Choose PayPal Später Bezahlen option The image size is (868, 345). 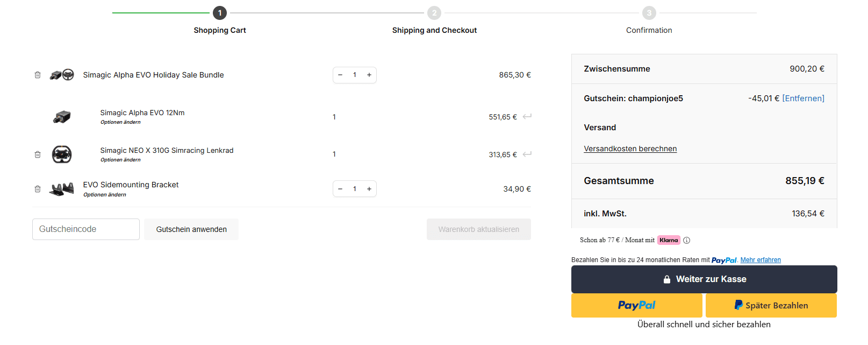click(x=771, y=306)
